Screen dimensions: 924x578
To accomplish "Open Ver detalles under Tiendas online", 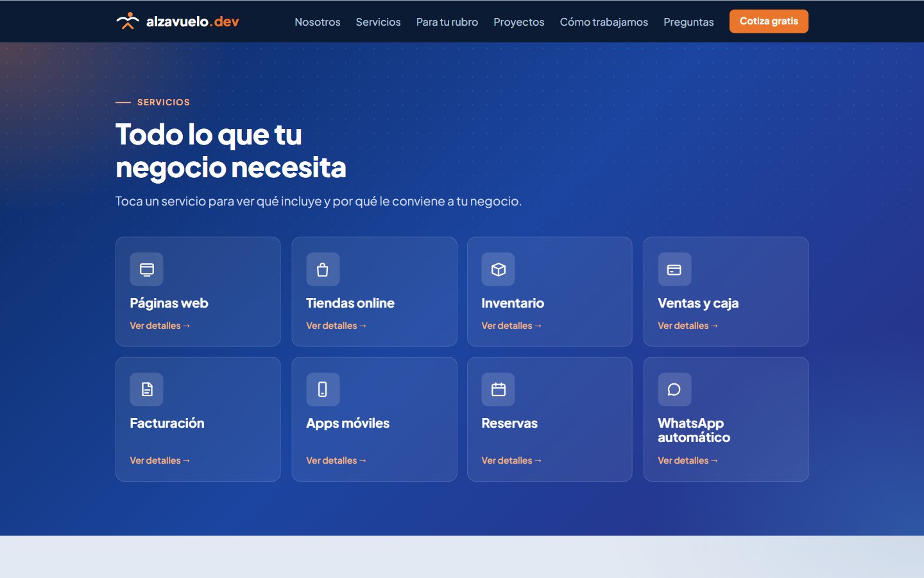I will (336, 326).
